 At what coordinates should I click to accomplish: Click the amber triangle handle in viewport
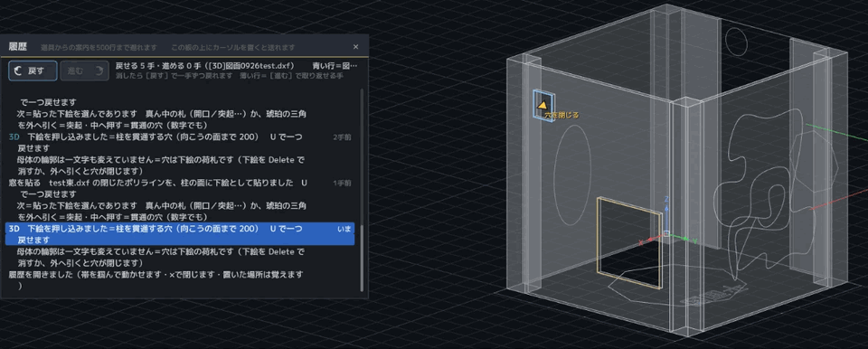coord(542,105)
